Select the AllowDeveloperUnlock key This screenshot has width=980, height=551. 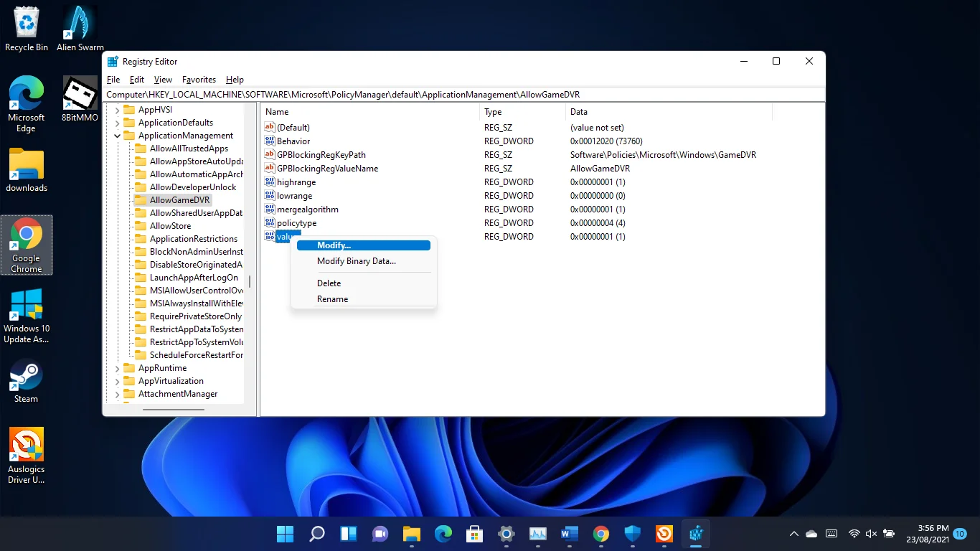click(192, 187)
